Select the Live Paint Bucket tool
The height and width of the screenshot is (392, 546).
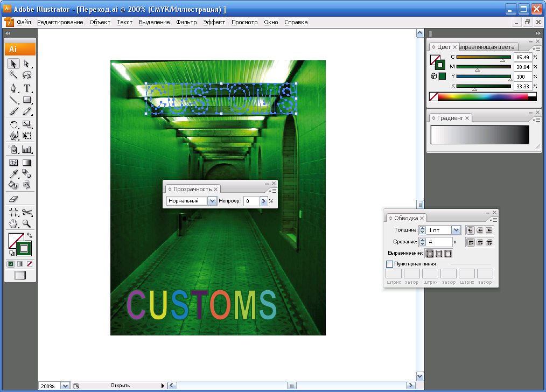13,185
